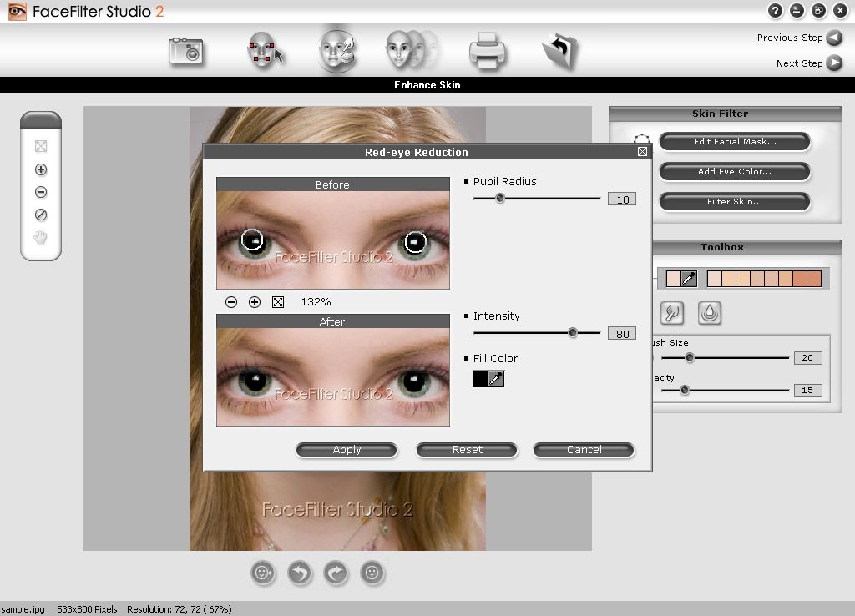Screen dimensions: 855x616
Task: Close the Red-eye Reduction dialog
Action: 642,152
